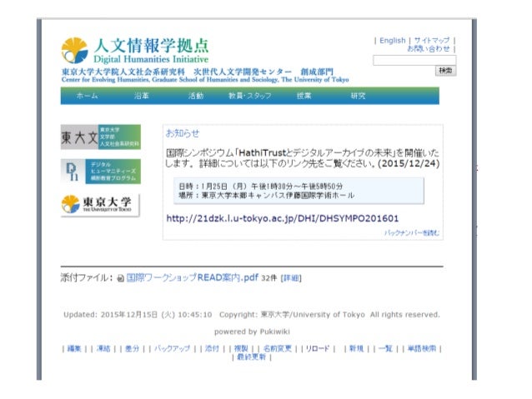This screenshot has width=532, height=399.
Task: Click 名前変更 in footer
Action: 277,348
